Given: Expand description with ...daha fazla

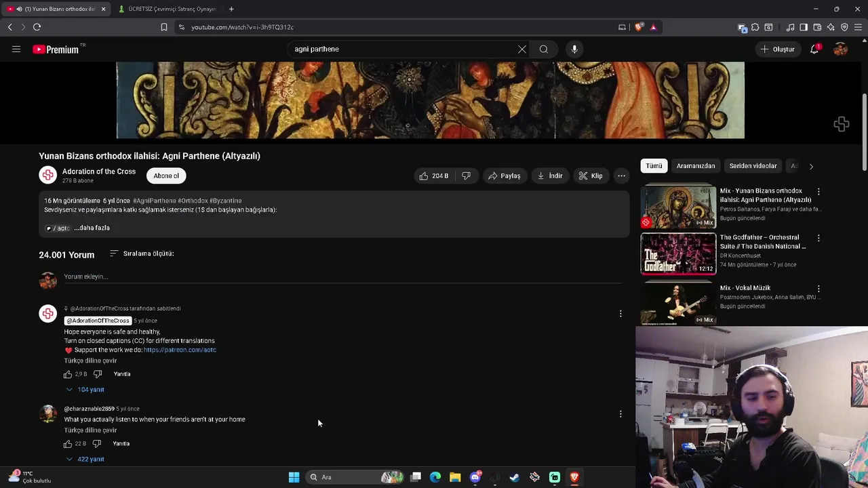Looking at the screenshot, I should pyautogui.click(x=92, y=228).
